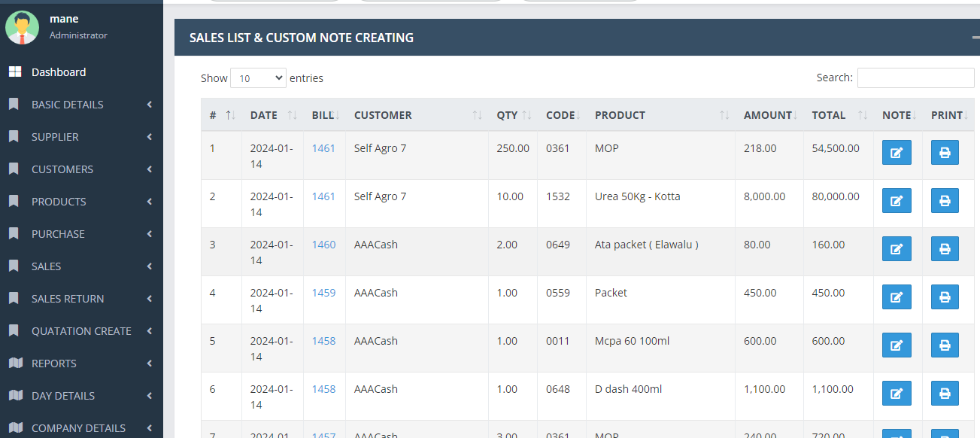980x438 pixels.
Task: Collapse the Sales List panel with minus icon
Action: [975, 38]
